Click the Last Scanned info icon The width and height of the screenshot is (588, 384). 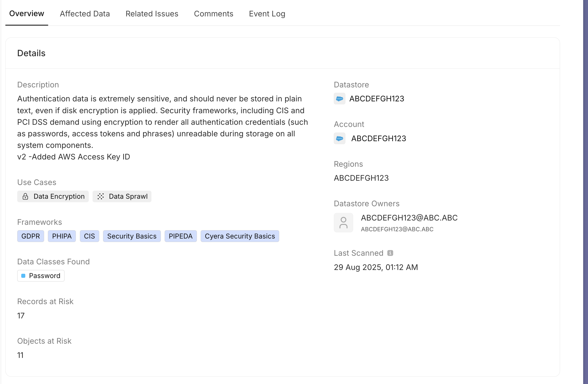tap(390, 253)
